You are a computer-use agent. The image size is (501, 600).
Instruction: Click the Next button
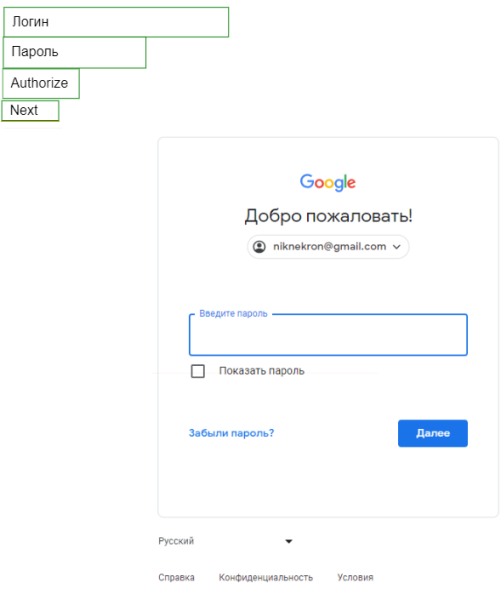point(30,111)
